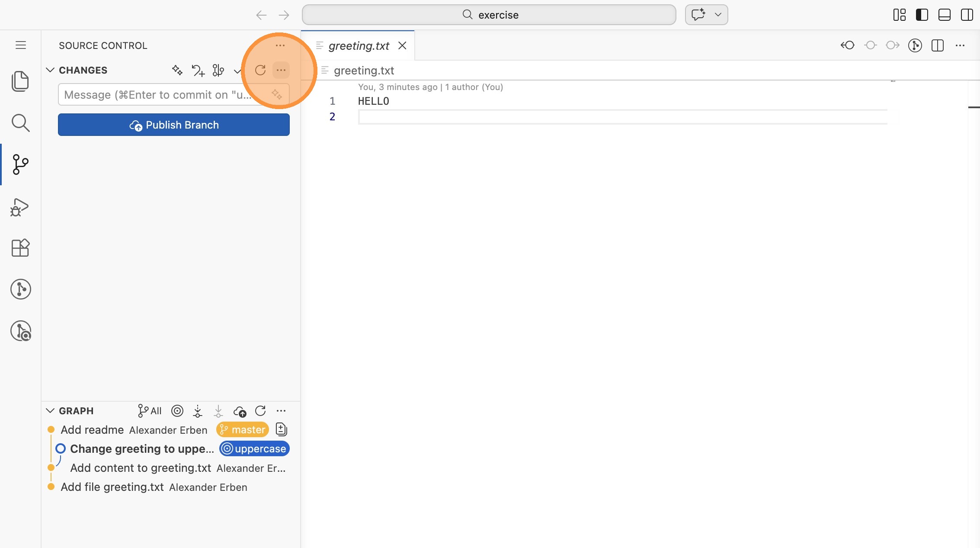Open the Explorer view in activity bar

click(x=20, y=81)
